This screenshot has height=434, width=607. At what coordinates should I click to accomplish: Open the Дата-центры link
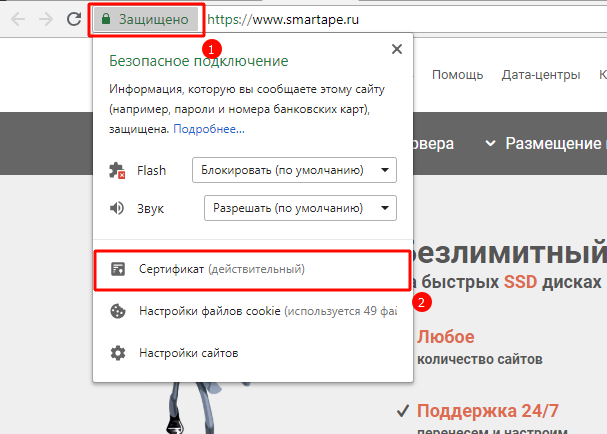[x=542, y=75]
